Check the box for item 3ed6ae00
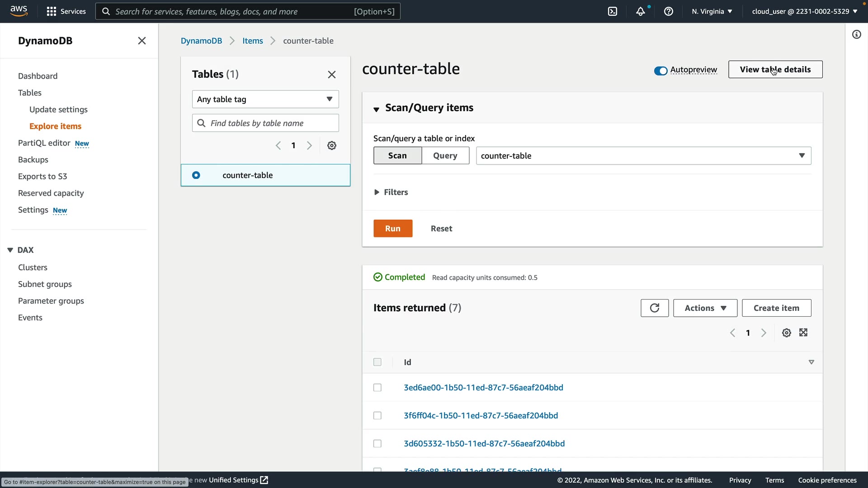 pos(377,388)
